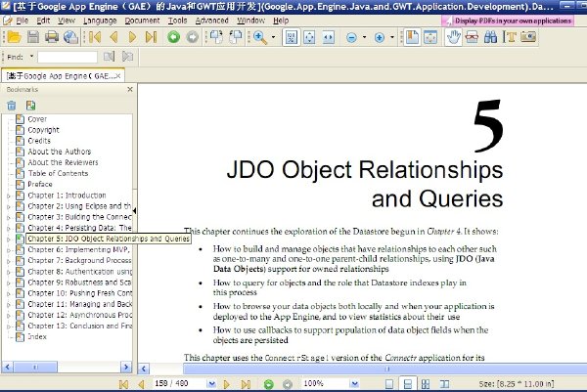Open the zoom tool dropdown arrow

273,37
